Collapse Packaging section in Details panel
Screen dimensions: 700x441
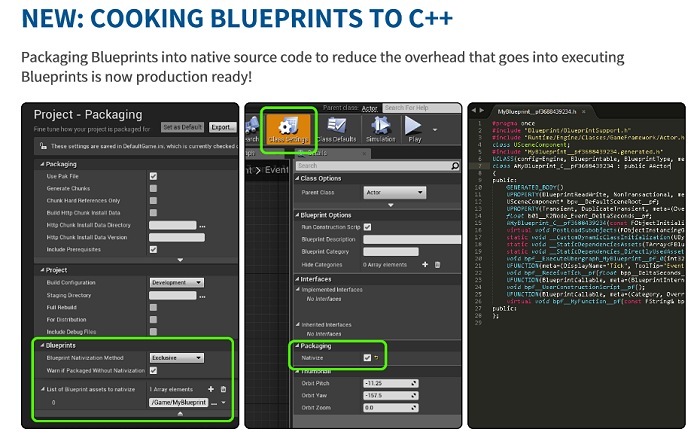click(x=297, y=346)
